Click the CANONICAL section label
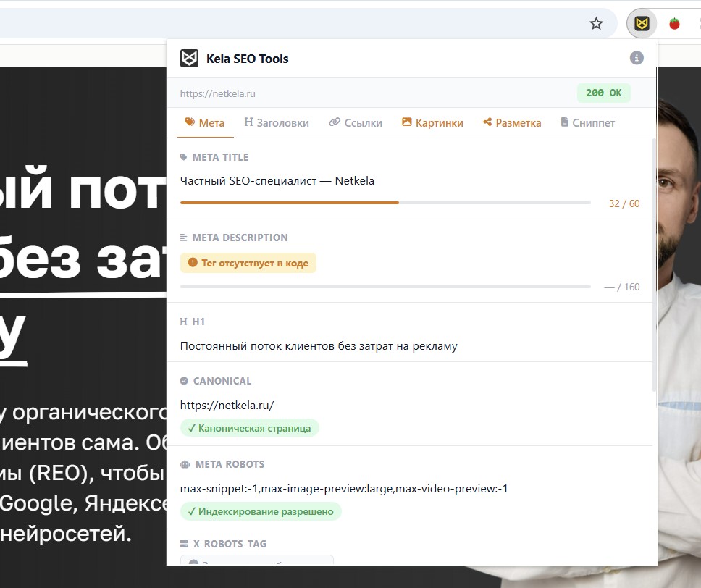701x588 pixels. (x=222, y=381)
